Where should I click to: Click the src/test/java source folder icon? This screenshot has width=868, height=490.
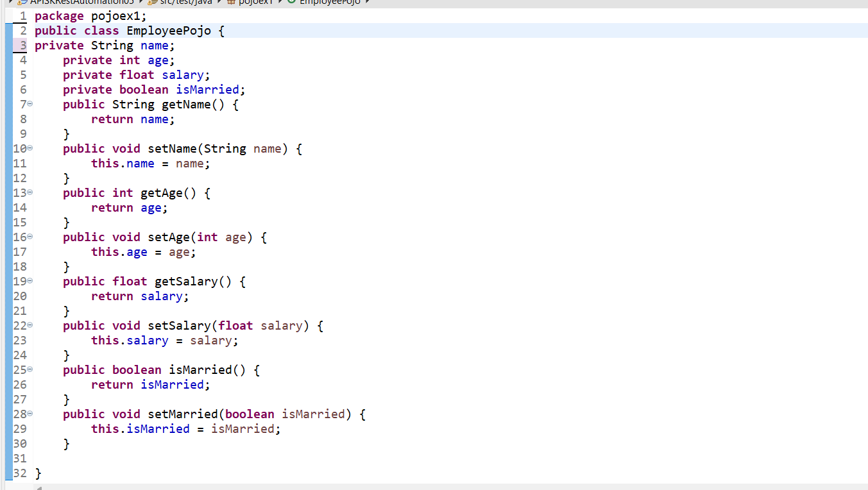tap(152, 3)
